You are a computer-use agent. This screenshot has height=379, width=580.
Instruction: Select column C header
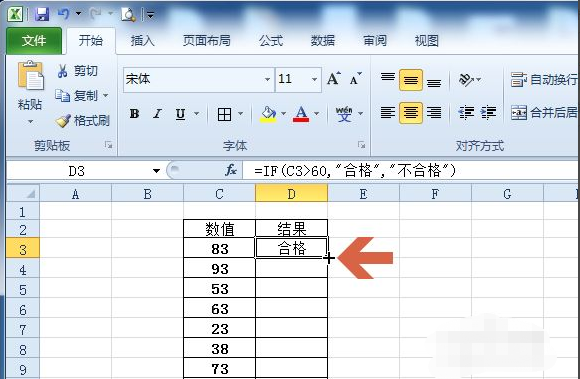pyautogui.click(x=219, y=193)
